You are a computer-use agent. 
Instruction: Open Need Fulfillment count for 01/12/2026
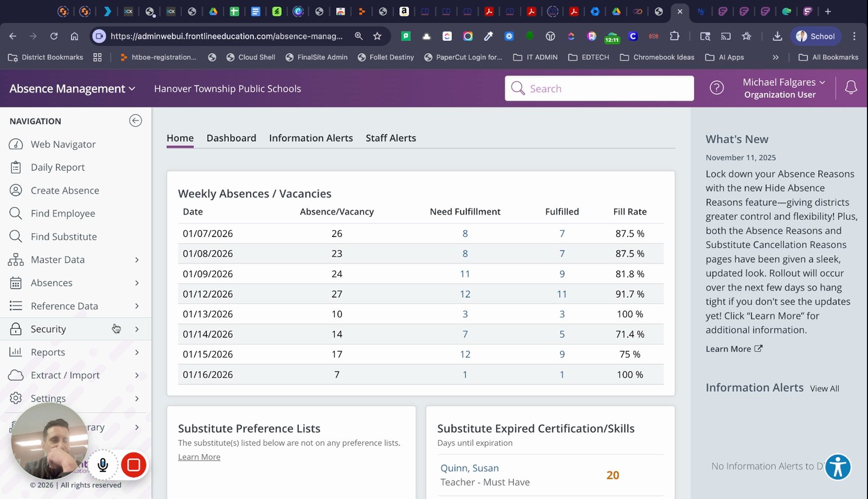point(465,294)
